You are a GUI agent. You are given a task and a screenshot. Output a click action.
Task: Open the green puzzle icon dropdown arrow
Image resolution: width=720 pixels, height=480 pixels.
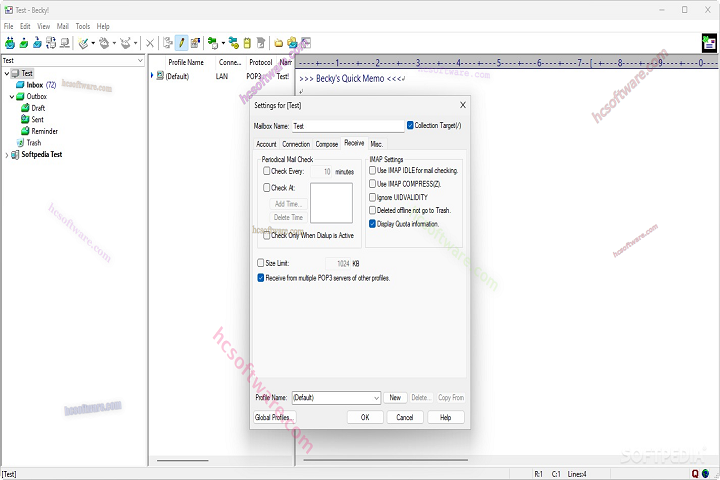tap(223, 43)
